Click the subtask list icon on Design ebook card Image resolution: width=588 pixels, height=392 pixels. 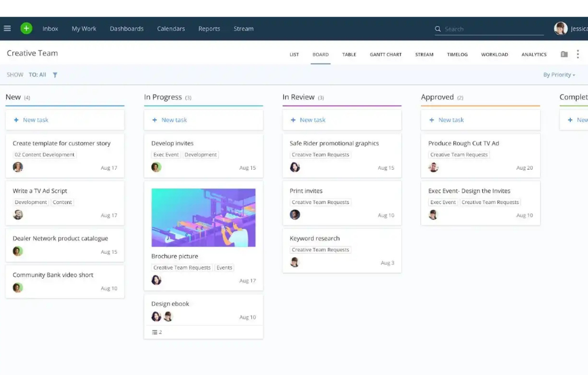[155, 332]
